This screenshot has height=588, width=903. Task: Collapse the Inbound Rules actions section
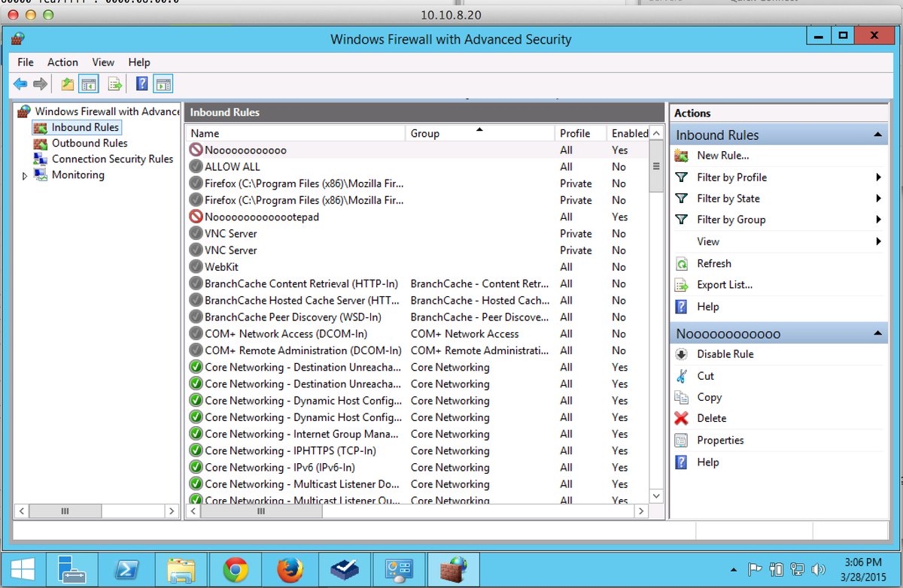click(x=877, y=135)
